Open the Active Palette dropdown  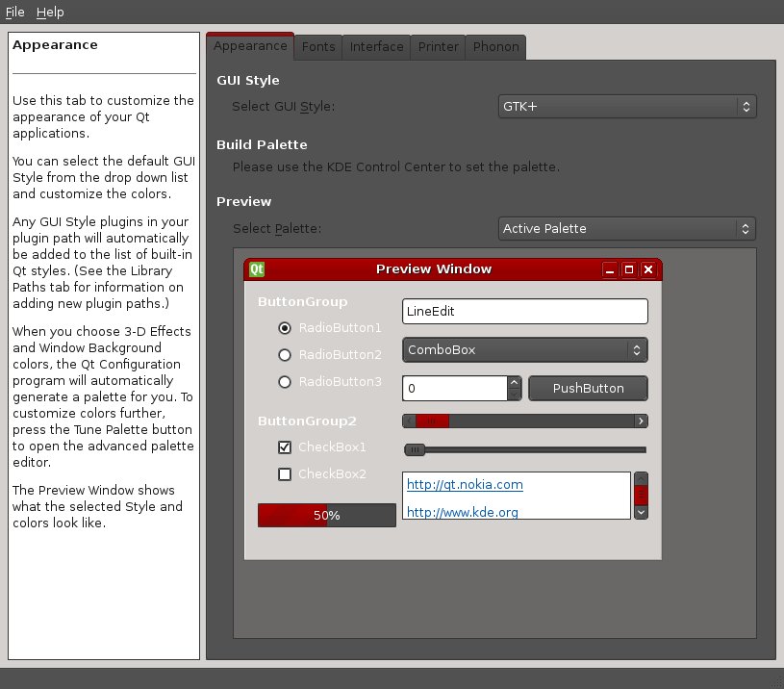point(626,229)
